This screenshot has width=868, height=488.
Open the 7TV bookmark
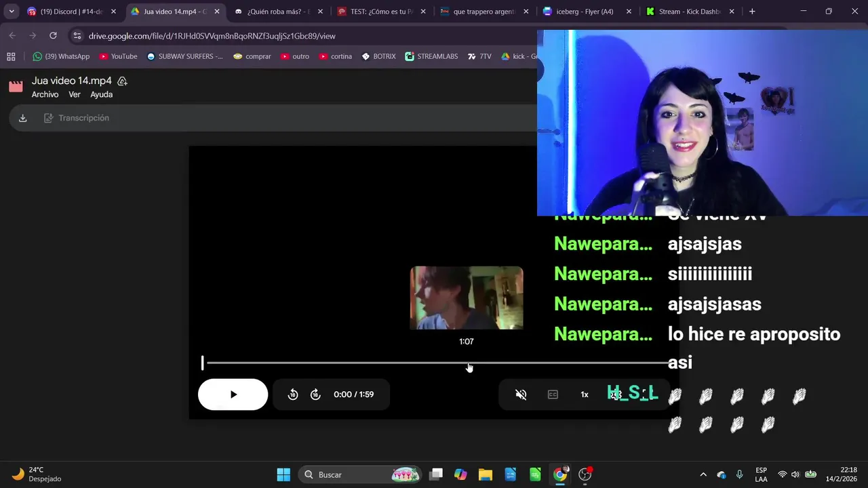pos(479,56)
